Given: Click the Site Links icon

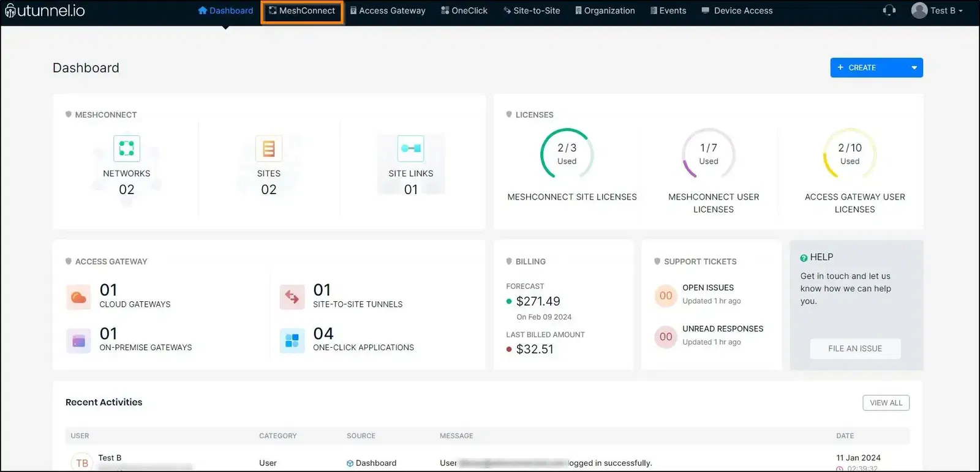Looking at the screenshot, I should (x=411, y=148).
